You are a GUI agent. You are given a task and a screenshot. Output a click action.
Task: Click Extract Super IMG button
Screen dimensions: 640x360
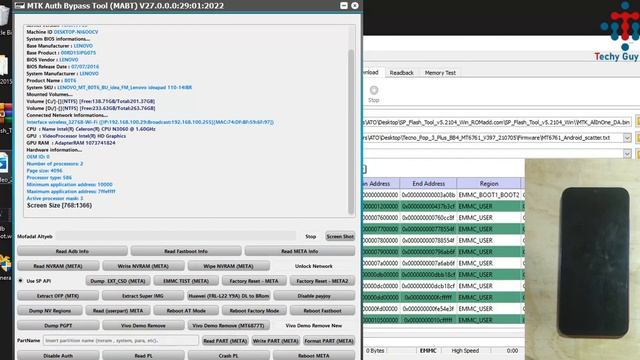pyautogui.click(x=143, y=296)
